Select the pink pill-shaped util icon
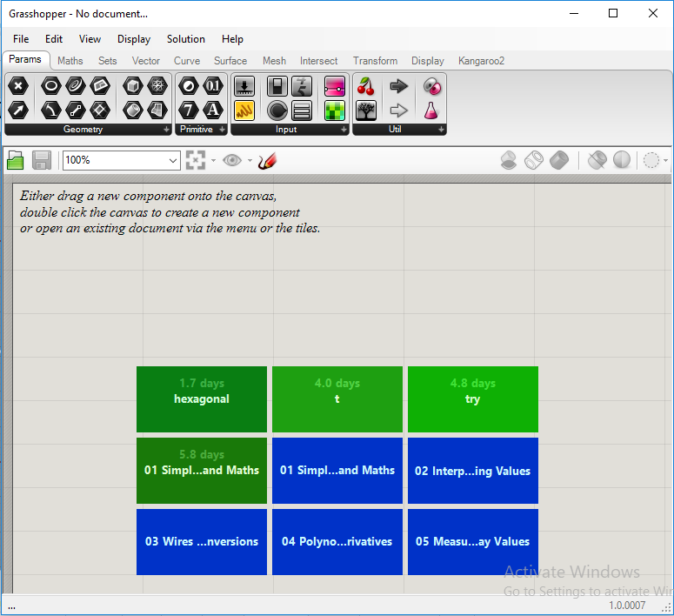 point(431,86)
